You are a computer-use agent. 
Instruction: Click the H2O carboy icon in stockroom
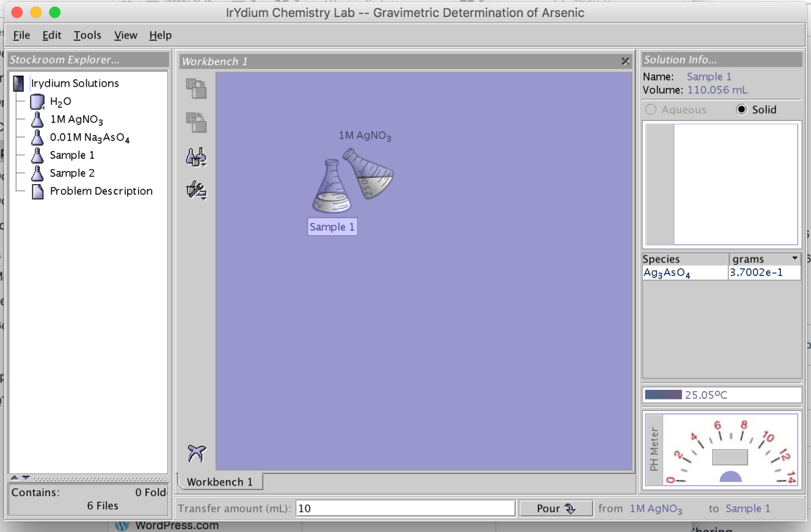point(37,101)
